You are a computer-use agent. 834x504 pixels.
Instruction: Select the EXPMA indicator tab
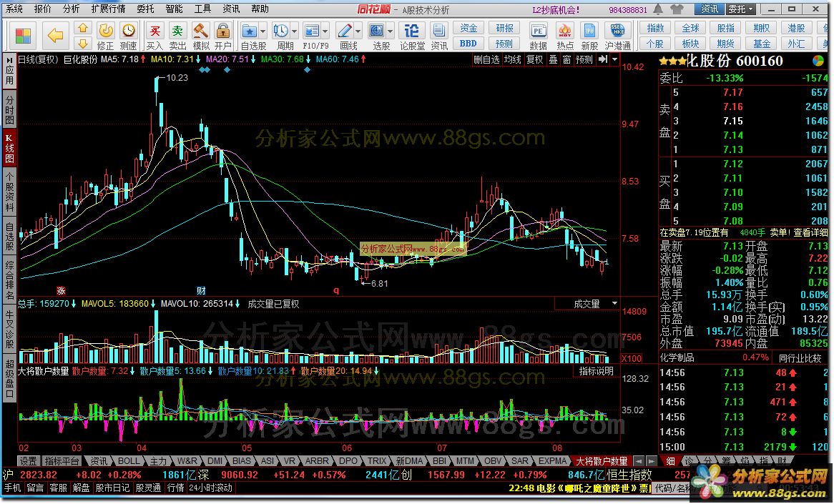point(553,461)
